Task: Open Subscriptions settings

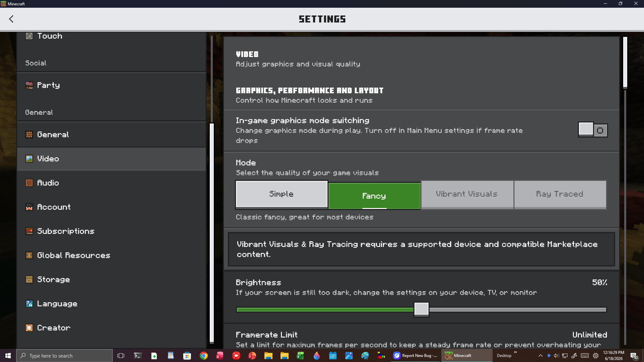Action: coord(111,231)
